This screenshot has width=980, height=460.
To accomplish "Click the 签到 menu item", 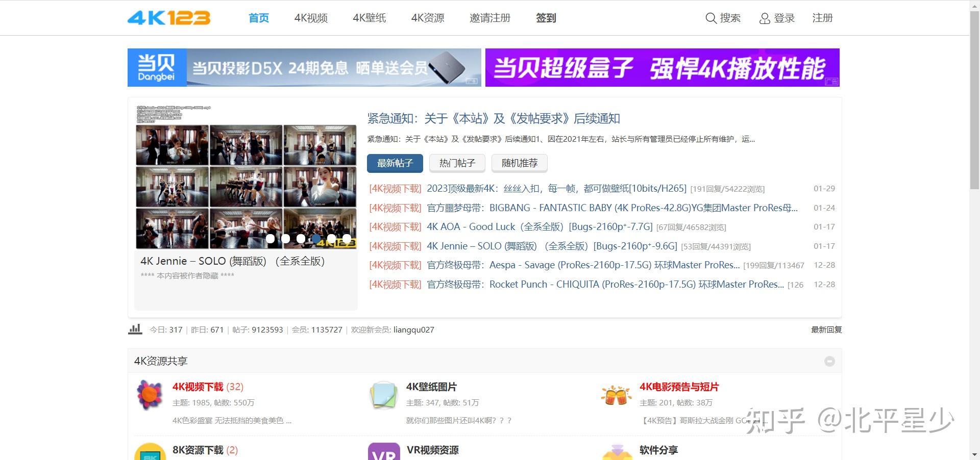I will point(546,18).
